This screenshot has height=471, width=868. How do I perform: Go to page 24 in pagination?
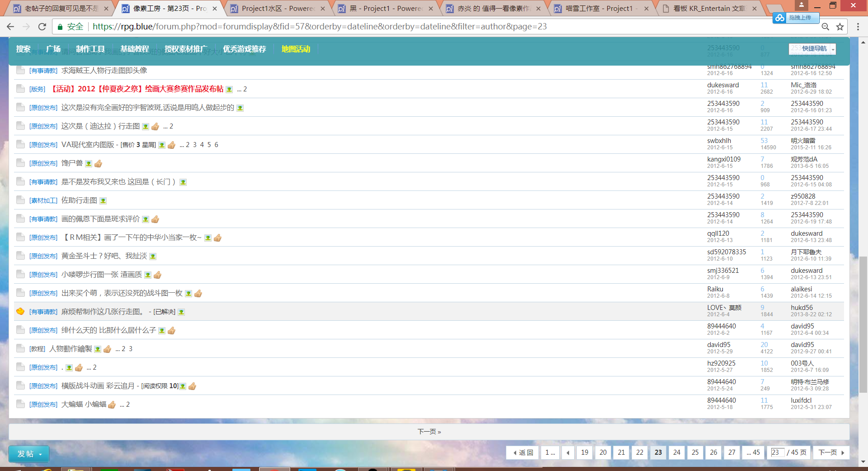[677, 452]
